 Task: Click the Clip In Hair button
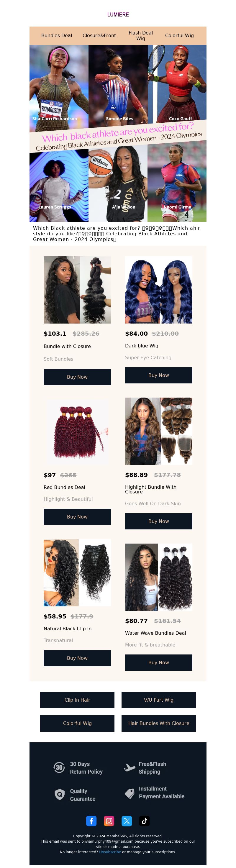(x=77, y=700)
